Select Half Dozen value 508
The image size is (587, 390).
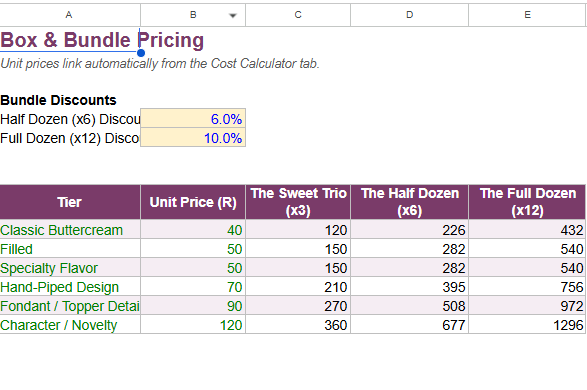410,306
